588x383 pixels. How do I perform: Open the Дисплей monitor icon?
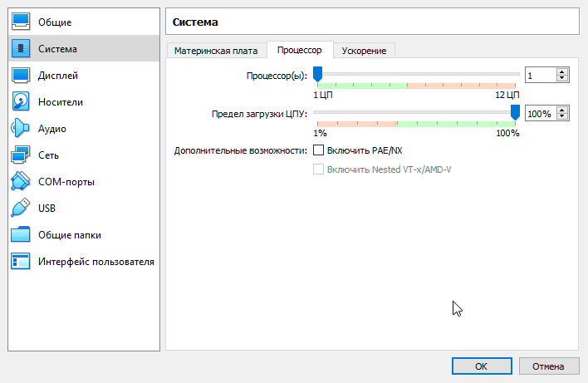click(x=21, y=76)
